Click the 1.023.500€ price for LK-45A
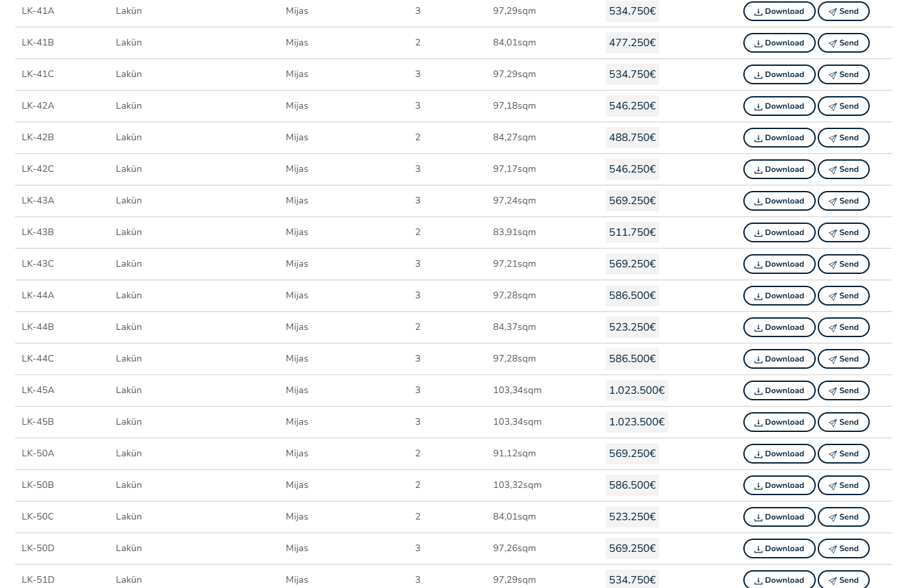This screenshot has height=588, width=902. point(637,390)
